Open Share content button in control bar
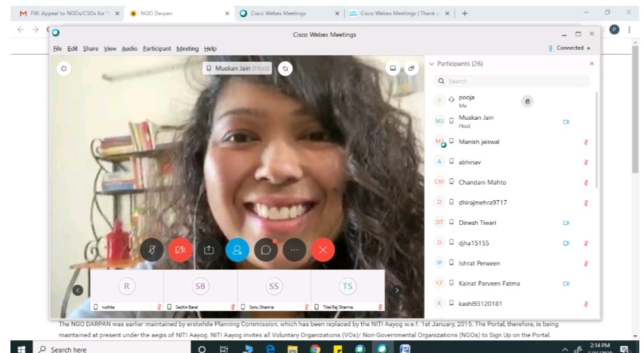This screenshot has height=353, width=644. (x=209, y=250)
